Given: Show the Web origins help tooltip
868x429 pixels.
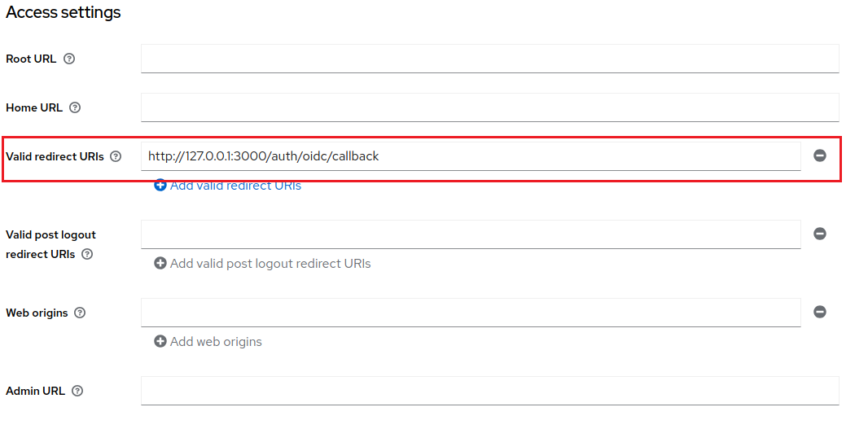Looking at the screenshot, I should (x=80, y=313).
